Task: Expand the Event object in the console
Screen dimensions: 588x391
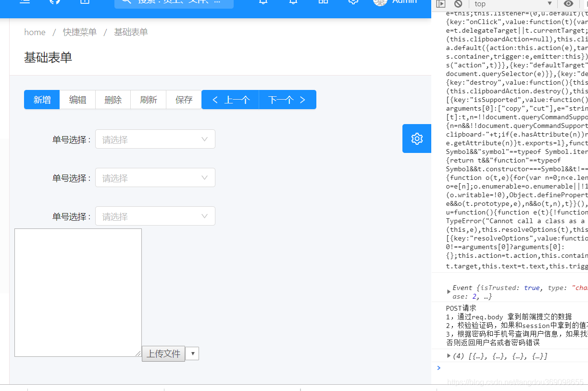Action: [449, 291]
